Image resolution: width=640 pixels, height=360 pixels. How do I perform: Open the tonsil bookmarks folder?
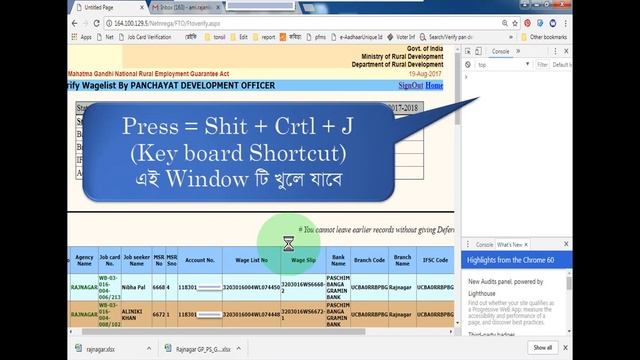pyautogui.click(x=215, y=37)
